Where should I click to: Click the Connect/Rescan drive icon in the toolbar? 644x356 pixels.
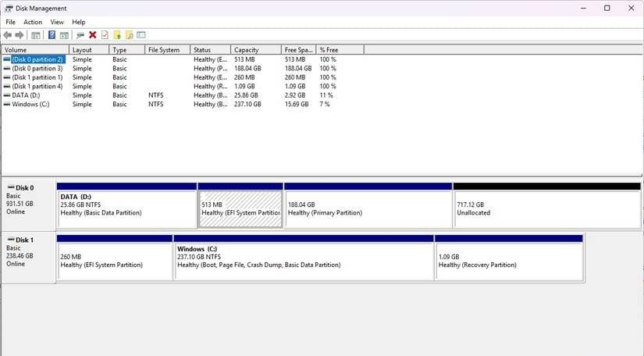(x=80, y=35)
